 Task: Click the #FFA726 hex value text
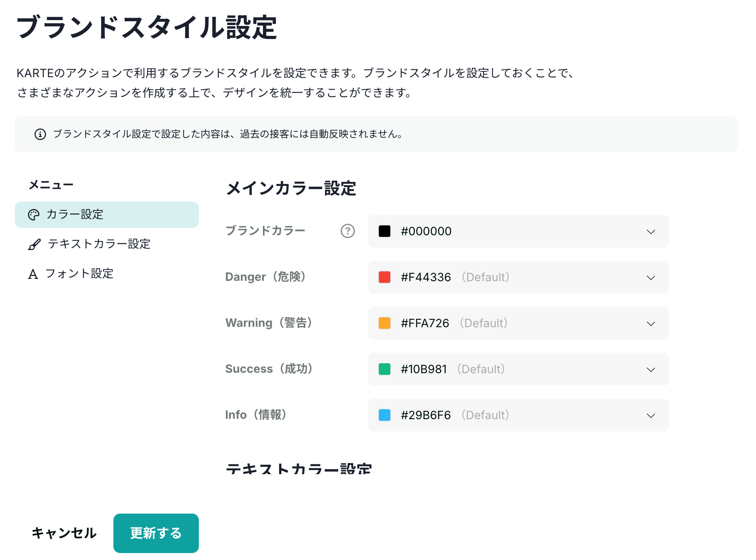[x=425, y=323]
